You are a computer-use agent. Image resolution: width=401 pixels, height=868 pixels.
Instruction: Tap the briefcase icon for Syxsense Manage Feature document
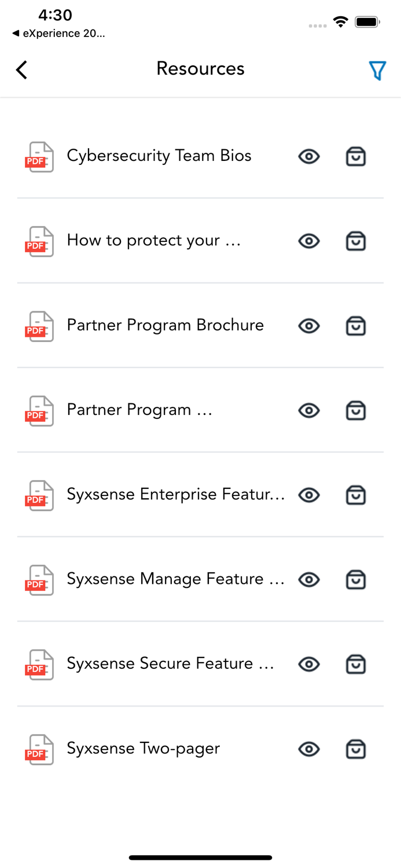point(356,579)
